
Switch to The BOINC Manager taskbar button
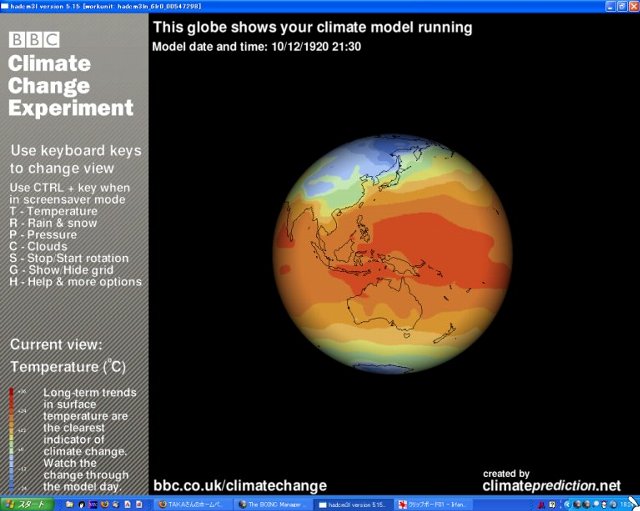point(273,504)
